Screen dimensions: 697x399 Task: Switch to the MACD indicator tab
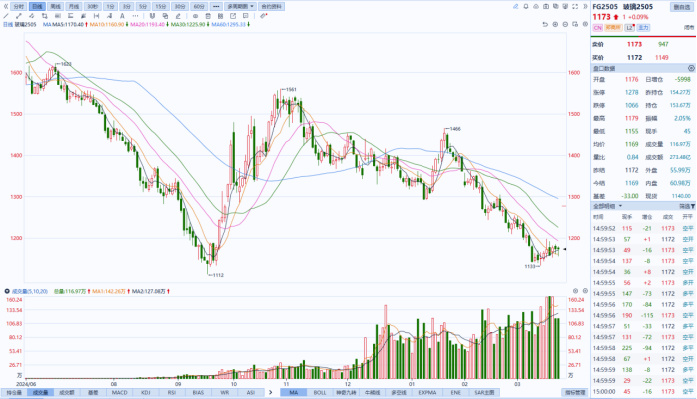[x=119, y=393]
